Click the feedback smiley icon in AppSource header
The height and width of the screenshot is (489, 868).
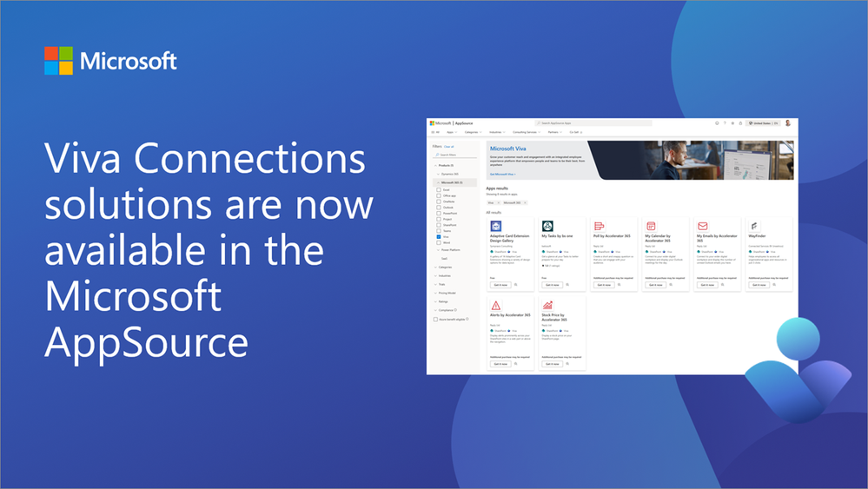coord(717,123)
